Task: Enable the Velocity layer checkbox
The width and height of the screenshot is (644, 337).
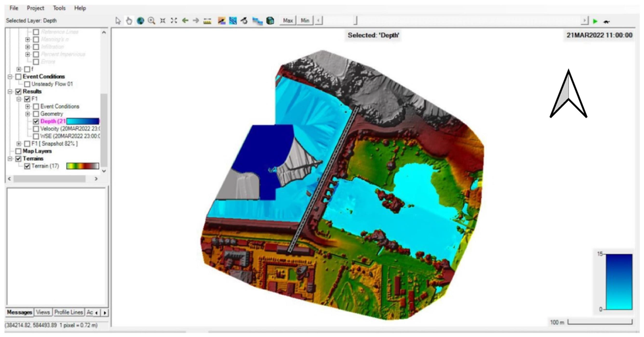Action: (36, 129)
